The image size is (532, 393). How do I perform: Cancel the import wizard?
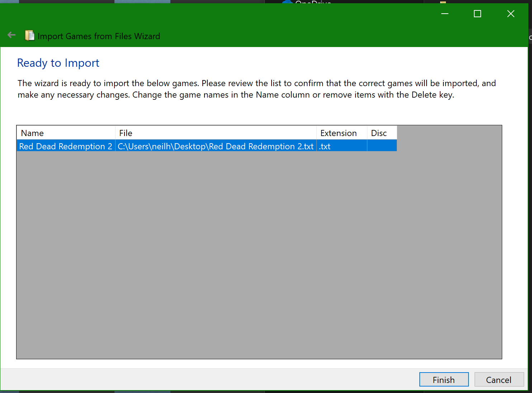point(499,380)
